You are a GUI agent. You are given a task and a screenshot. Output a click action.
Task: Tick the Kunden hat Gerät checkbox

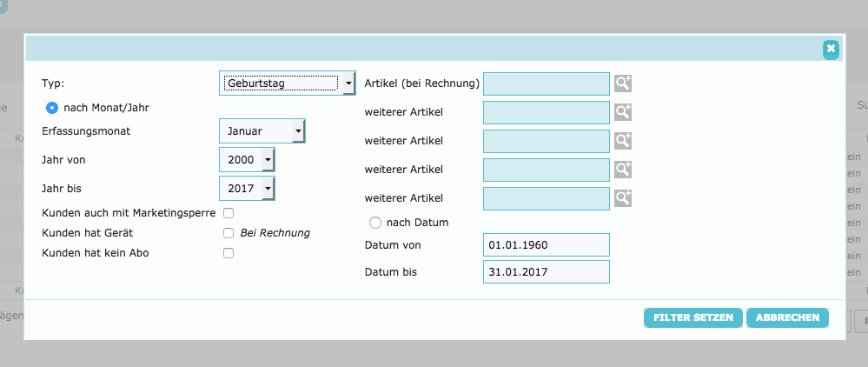[229, 233]
